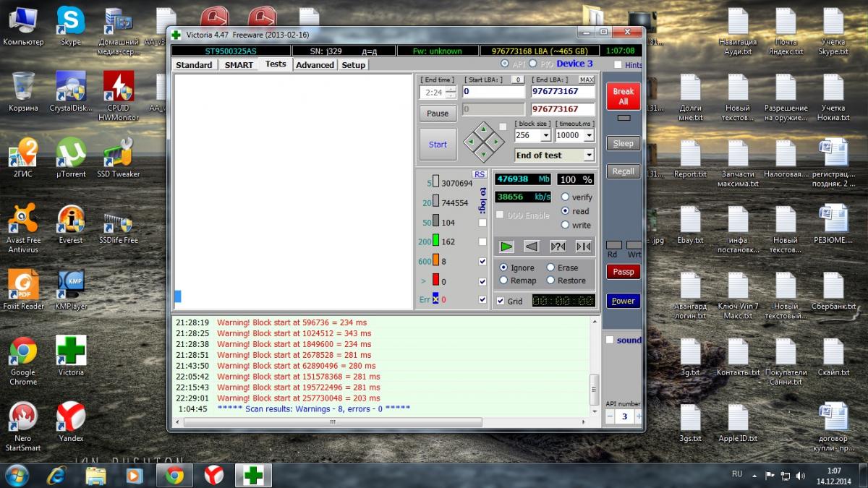Open CPUID HWMonitor desktop shortcut
The width and height of the screenshot is (868, 488).
(x=119, y=95)
